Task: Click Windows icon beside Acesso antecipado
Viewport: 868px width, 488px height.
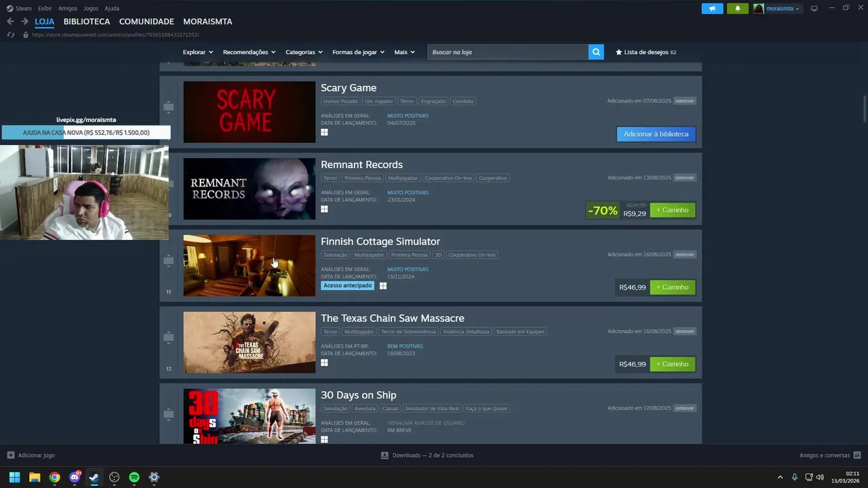Action: tap(383, 286)
